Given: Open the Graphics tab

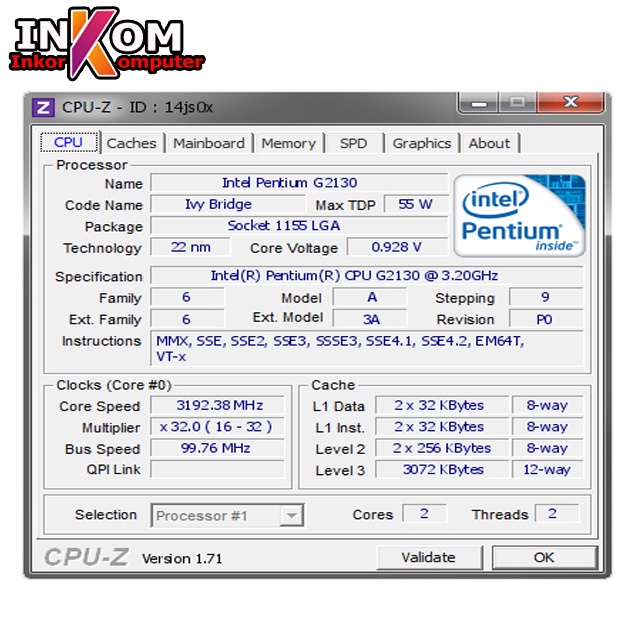Looking at the screenshot, I should pos(422,143).
